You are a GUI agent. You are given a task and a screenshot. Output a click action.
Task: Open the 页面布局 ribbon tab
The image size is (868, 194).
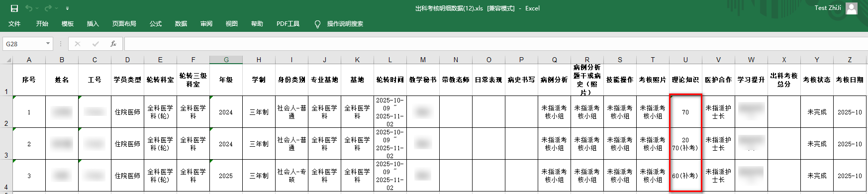[x=124, y=23]
